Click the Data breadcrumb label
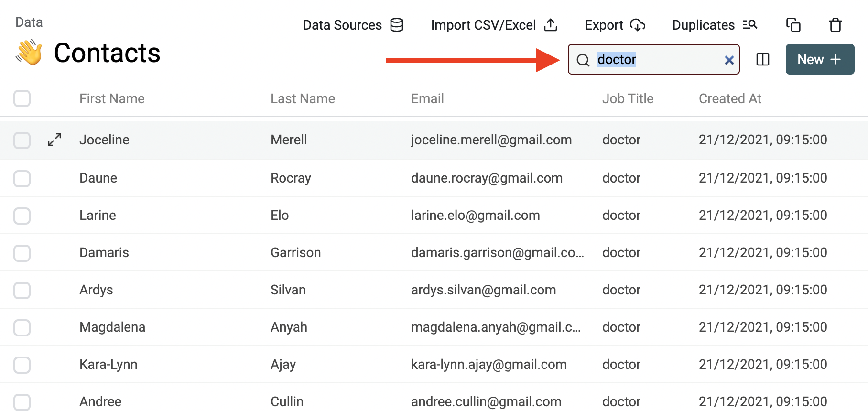Screen dimensions: 868x411 pyautogui.click(x=29, y=22)
